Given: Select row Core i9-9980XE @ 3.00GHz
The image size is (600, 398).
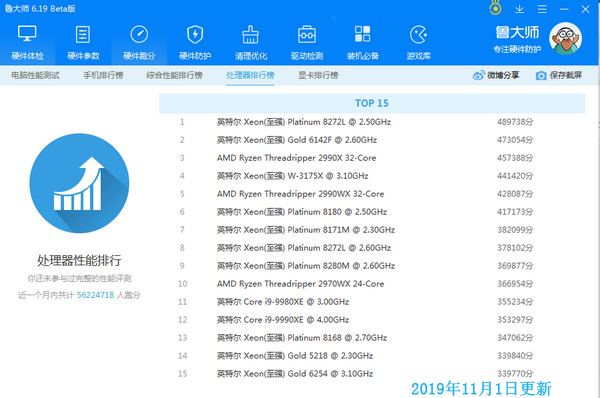Looking at the screenshot, I should [372, 302].
